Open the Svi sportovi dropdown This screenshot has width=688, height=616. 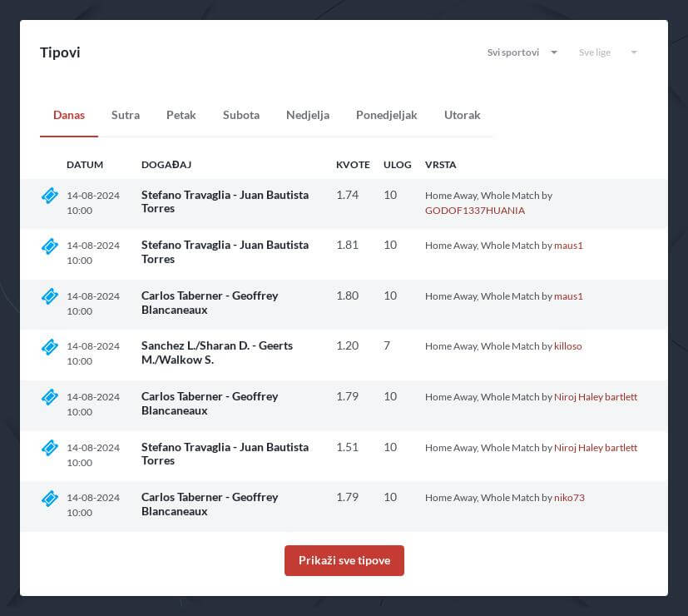[x=522, y=52]
